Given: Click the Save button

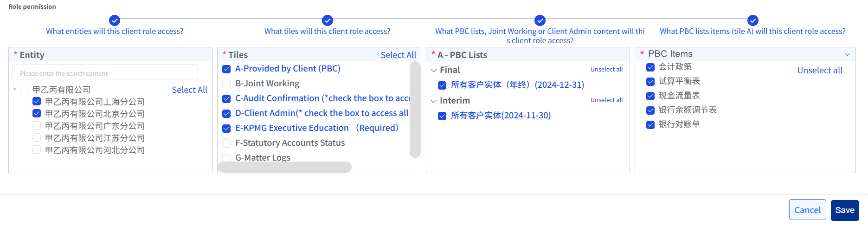Looking at the screenshot, I should pos(844,210).
